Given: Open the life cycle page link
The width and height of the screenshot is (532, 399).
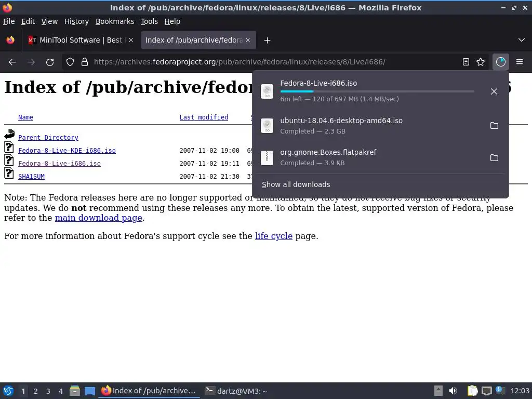Looking at the screenshot, I should (x=273, y=236).
